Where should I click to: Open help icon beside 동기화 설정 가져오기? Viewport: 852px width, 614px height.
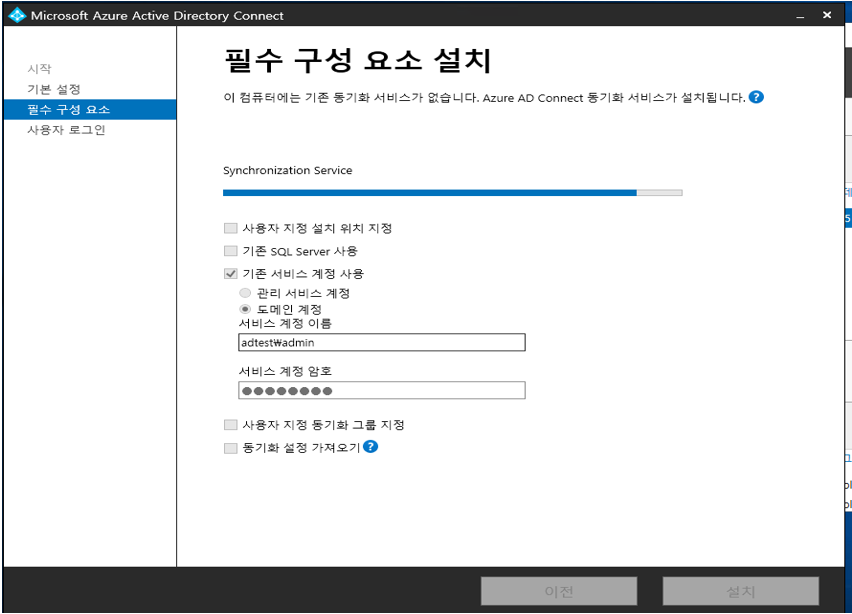[x=371, y=447]
